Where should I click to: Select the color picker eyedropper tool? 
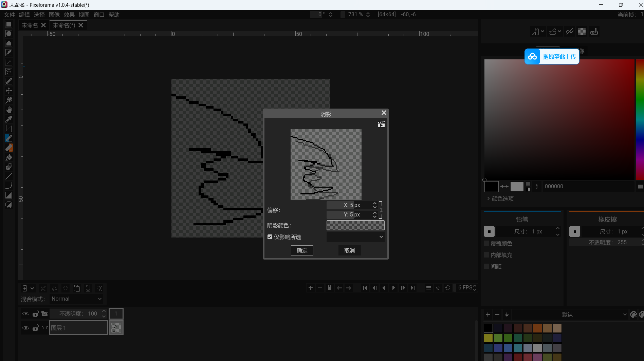9,119
